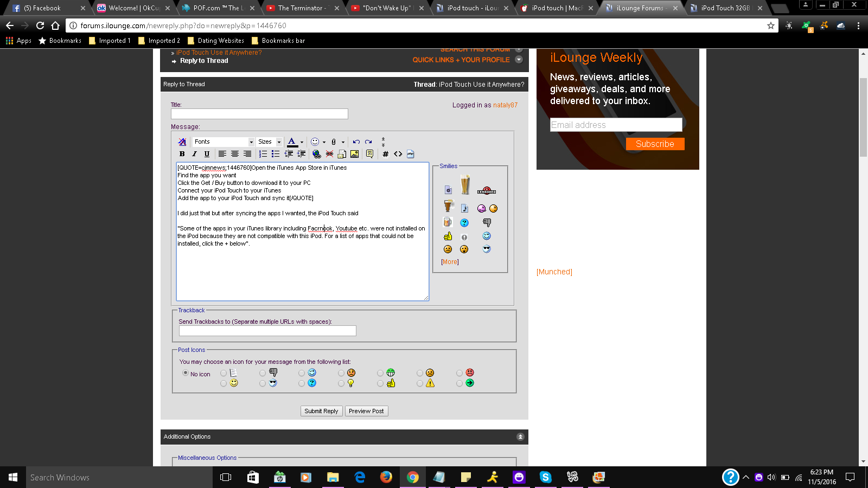The image size is (868, 488).
Task: Switch to The Terminator tab
Action: pos(303,8)
